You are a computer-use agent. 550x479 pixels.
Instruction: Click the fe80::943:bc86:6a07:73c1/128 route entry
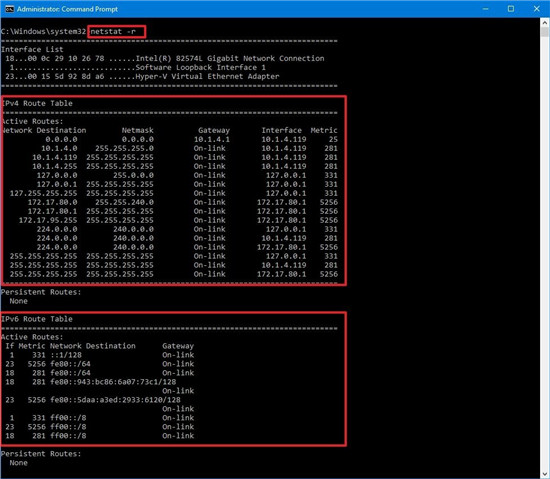point(113,382)
